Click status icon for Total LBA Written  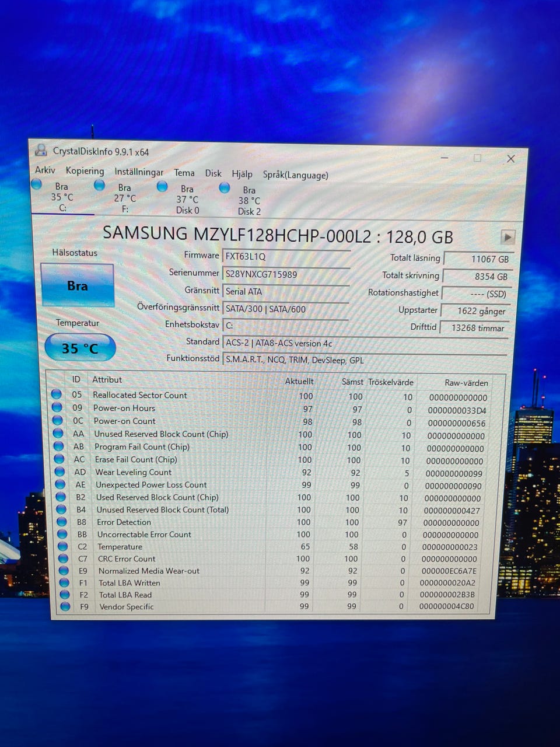[x=65, y=583]
